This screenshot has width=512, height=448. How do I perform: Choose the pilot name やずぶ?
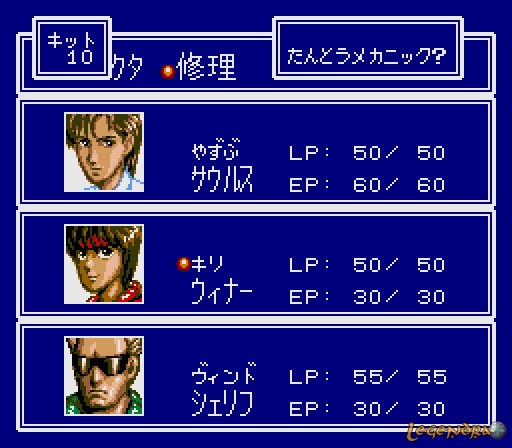[216, 150]
